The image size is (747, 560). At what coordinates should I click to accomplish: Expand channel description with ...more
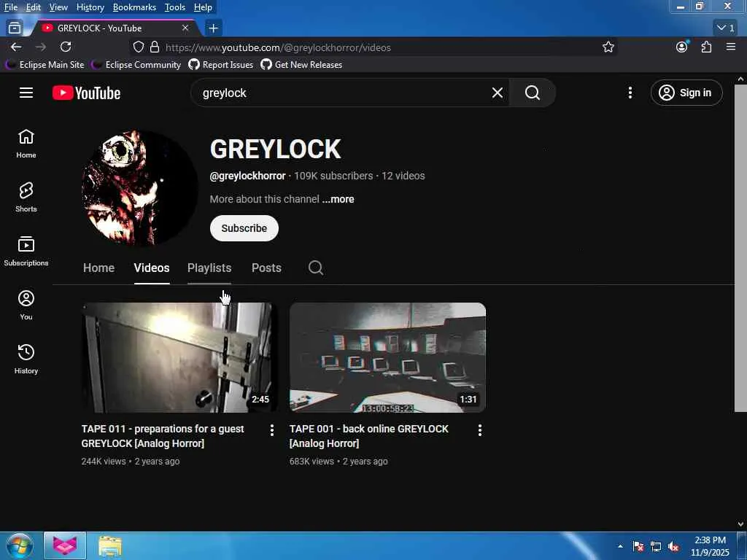click(x=338, y=199)
